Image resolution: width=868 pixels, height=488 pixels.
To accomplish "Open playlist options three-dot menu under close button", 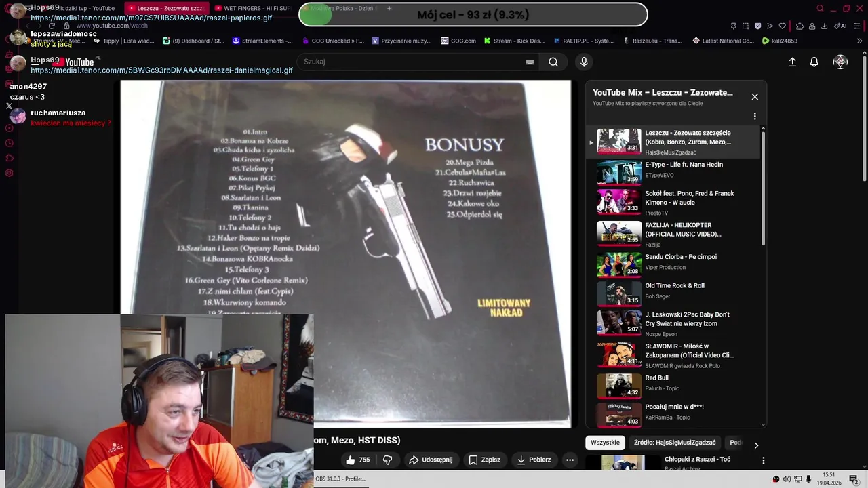I will point(755,117).
